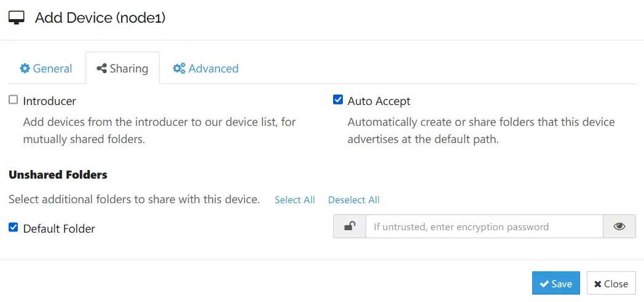Uncheck the Auto Accept checkbox
This screenshot has width=644, height=302.
click(x=338, y=100)
